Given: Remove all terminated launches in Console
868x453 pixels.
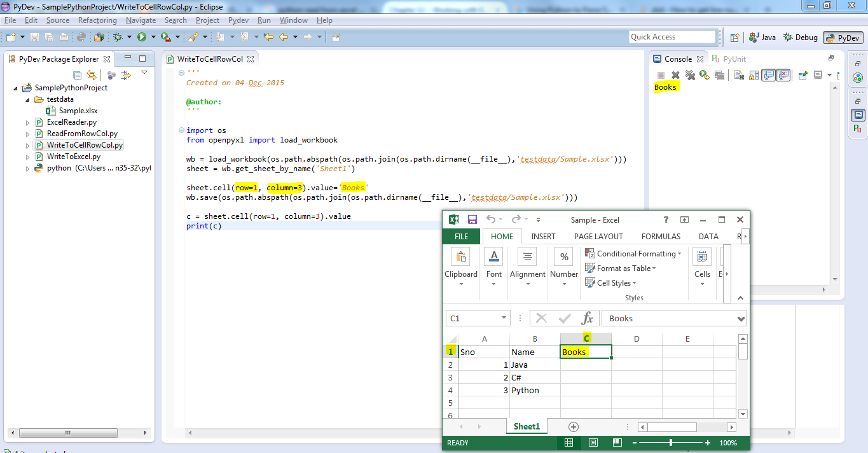Looking at the screenshot, I should tap(691, 74).
